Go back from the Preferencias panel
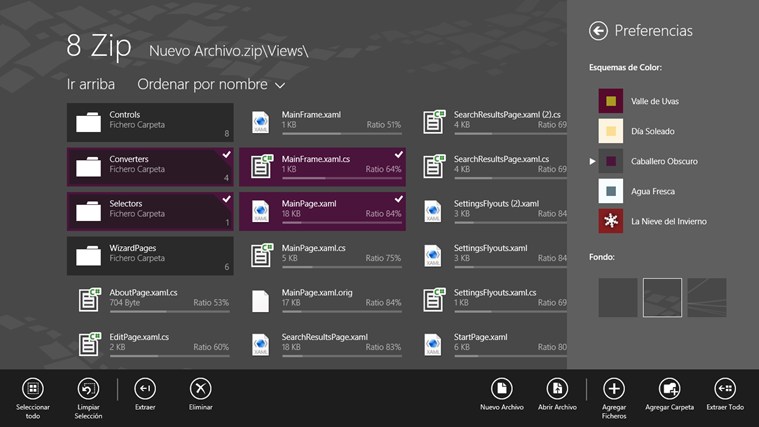 [x=599, y=31]
